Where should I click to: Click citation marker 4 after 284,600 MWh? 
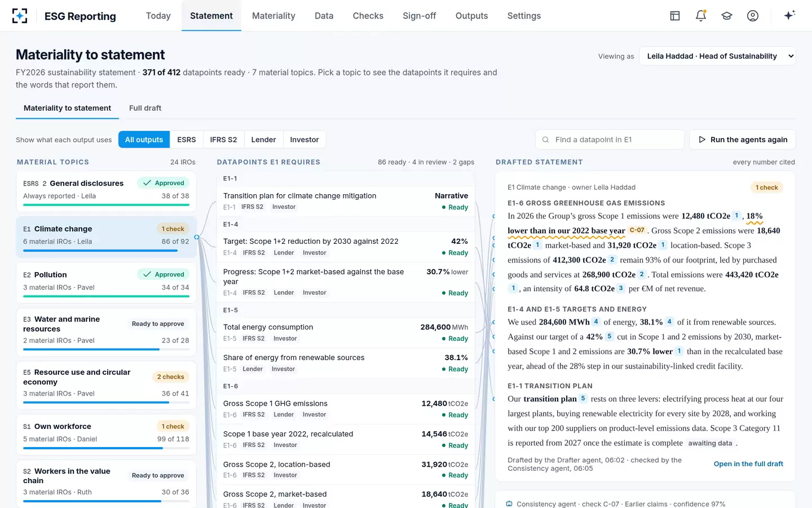(595, 322)
